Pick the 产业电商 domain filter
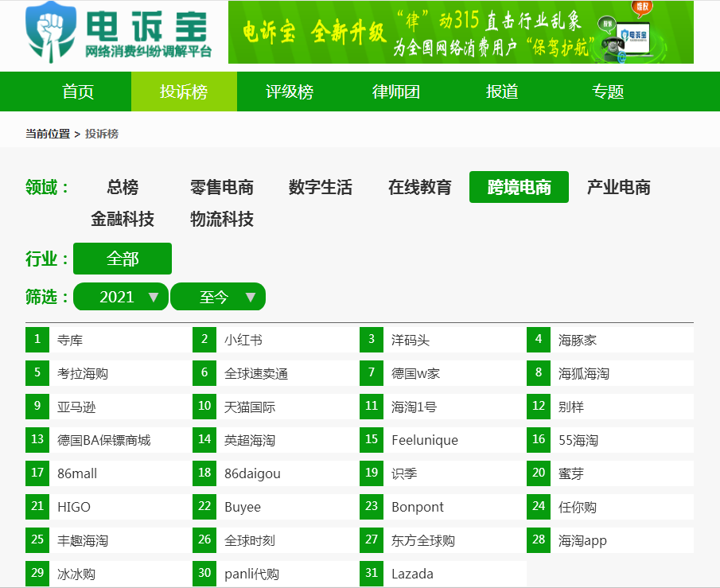 click(618, 187)
